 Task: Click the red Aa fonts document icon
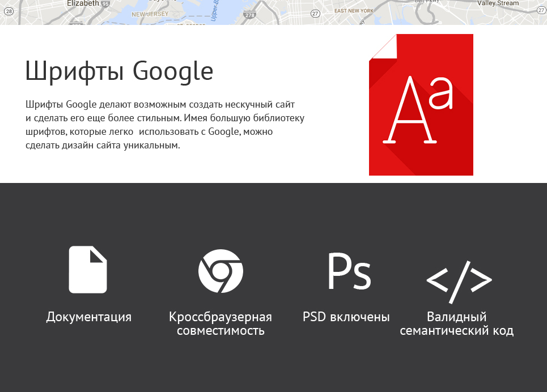click(x=421, y=105)
